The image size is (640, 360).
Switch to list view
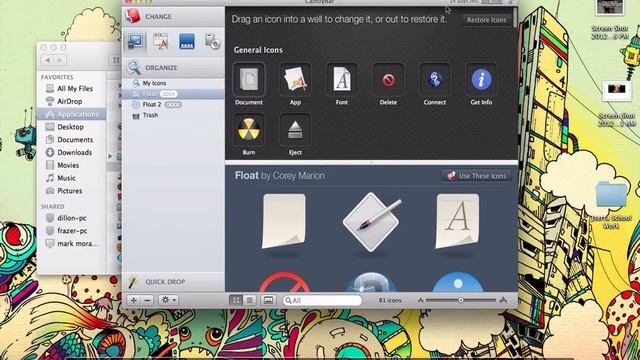[250, 300]
